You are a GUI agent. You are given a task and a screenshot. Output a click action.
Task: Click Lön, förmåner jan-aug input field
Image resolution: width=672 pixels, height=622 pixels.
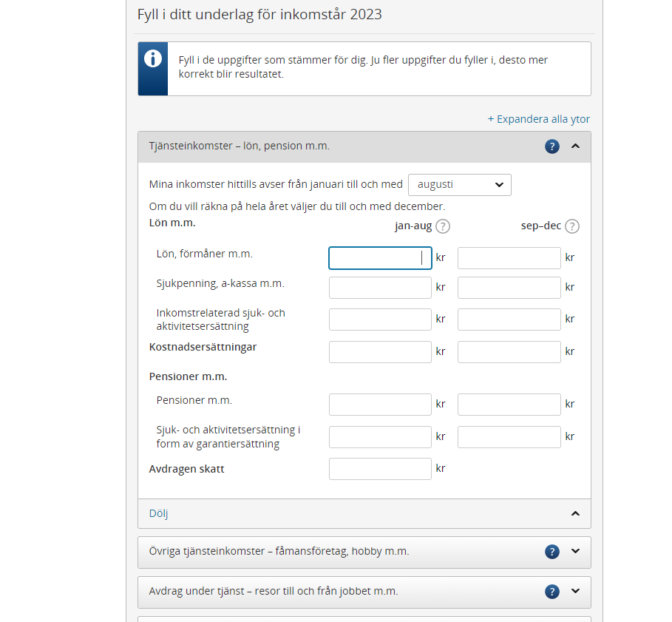(380, 258)
